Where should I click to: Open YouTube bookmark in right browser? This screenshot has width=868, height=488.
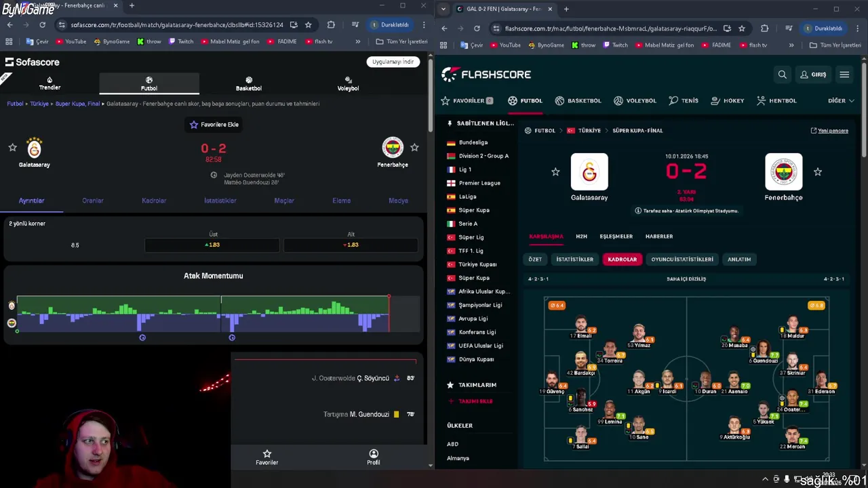505,45
